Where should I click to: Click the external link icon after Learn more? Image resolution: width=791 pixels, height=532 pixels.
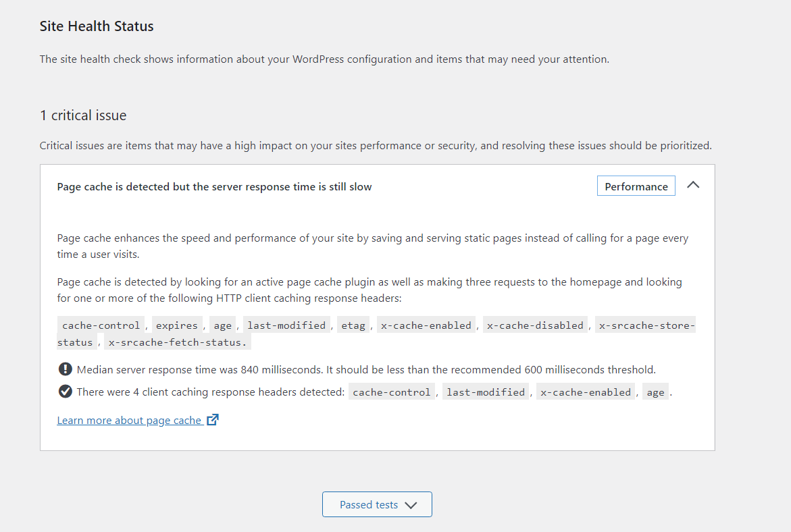213,419
